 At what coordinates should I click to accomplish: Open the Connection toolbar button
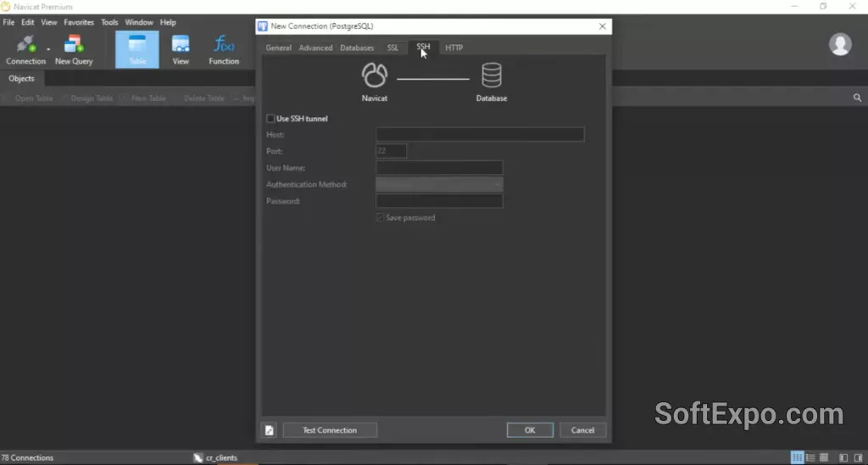(25, 50)
